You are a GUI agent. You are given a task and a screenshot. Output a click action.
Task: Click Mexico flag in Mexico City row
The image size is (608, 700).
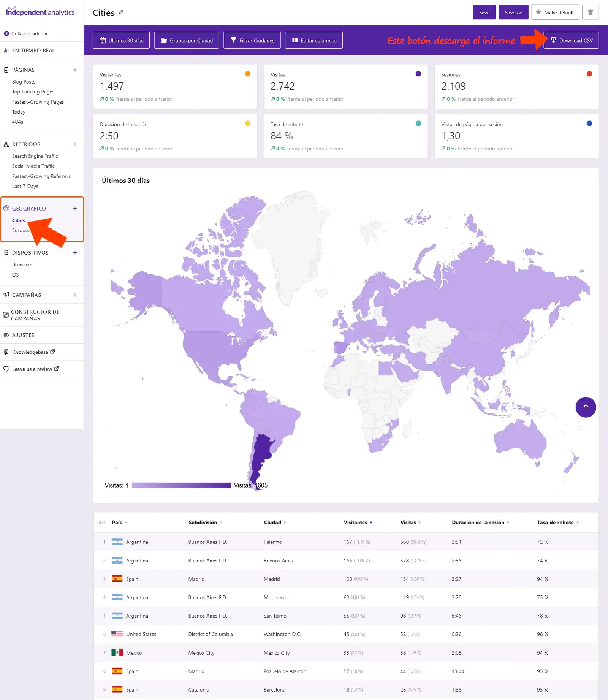pos(117,652)
